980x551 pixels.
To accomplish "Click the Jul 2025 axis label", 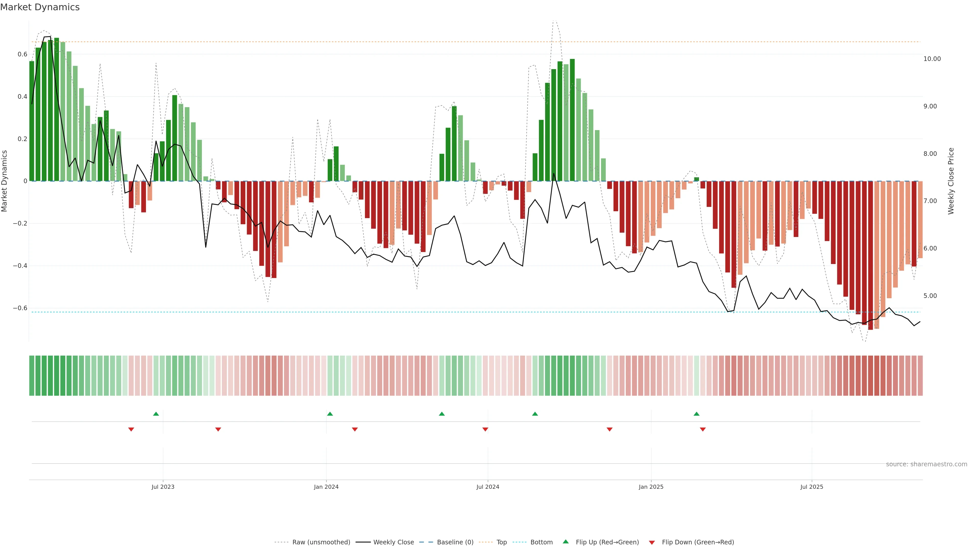I will click(x=812, y=487).
